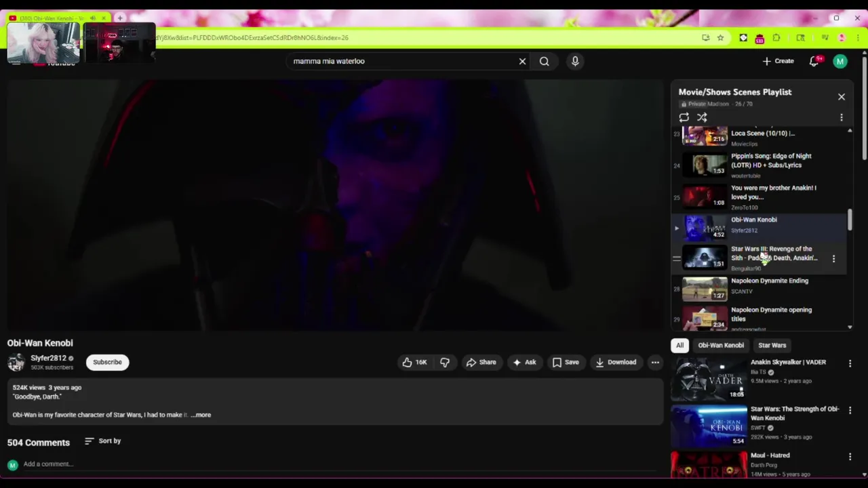
Task: Open a new browser tab
Action: click(120, 18)
